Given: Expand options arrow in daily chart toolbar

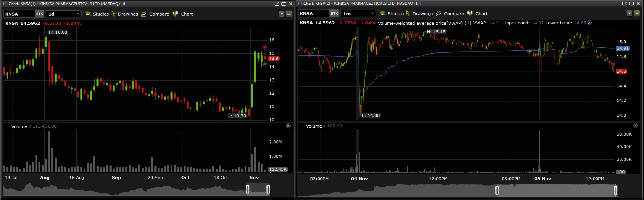Looking at the screenshot, I should click(x=282, y=14).
